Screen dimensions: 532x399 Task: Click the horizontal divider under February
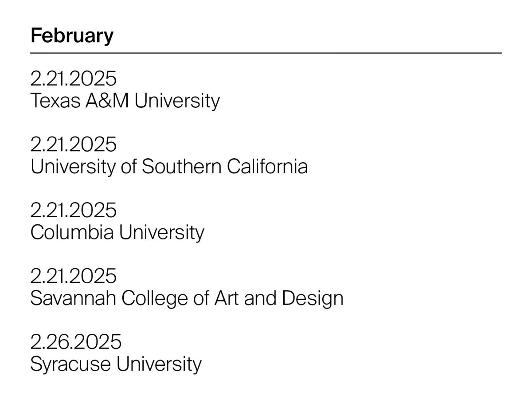[x=266, y=53]
